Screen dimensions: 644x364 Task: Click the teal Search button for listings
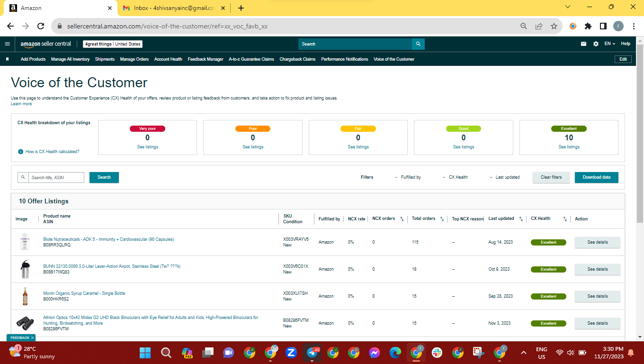pyautogui.click(x=104, y=177)
